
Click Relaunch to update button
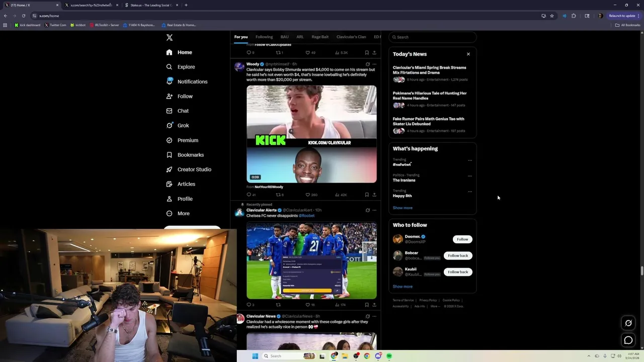tap(624, 16)
